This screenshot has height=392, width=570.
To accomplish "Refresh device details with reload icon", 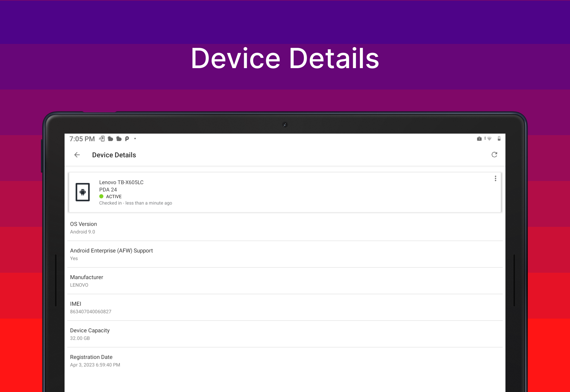I will 494,155.
